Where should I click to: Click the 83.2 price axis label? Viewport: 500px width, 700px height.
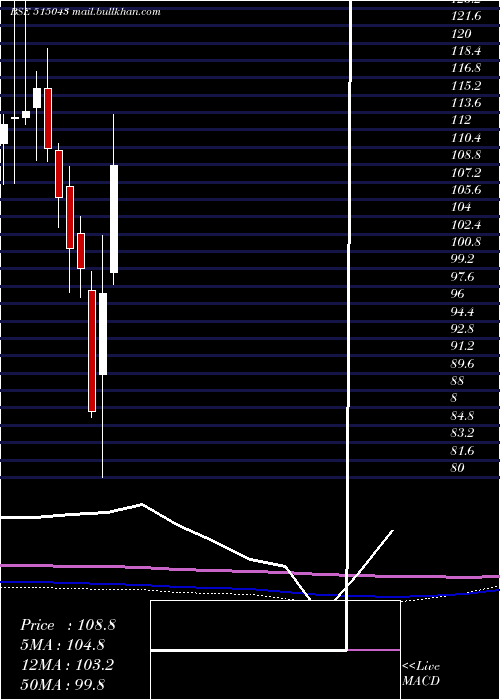[x=463, y=433]
